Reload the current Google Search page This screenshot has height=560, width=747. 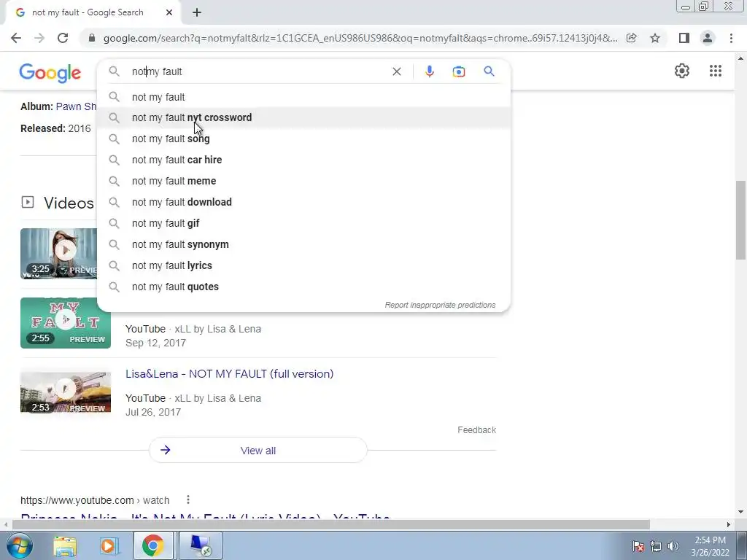pyautogui.click(x=63, y=38)
